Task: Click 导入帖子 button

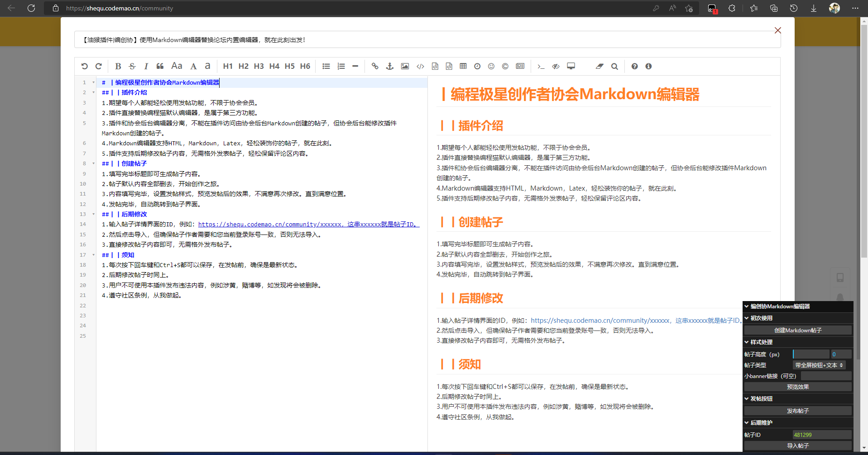Action: point(798,445)
